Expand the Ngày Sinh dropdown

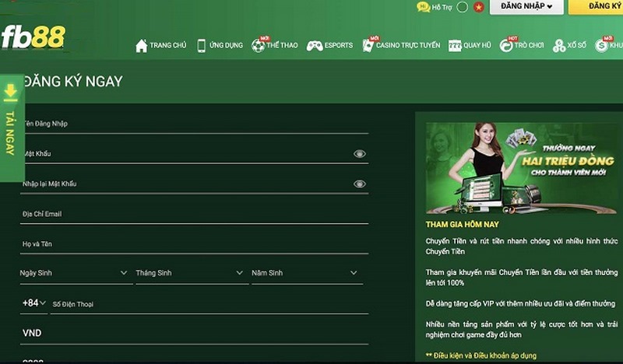124,273
